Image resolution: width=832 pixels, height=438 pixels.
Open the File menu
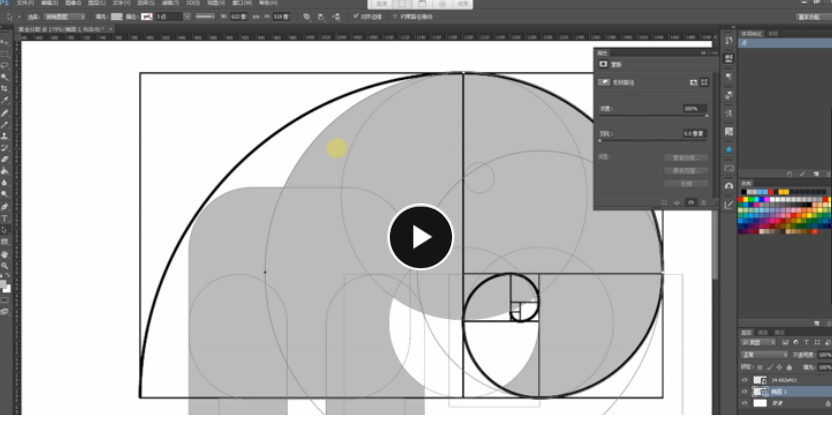click(25, 3)
